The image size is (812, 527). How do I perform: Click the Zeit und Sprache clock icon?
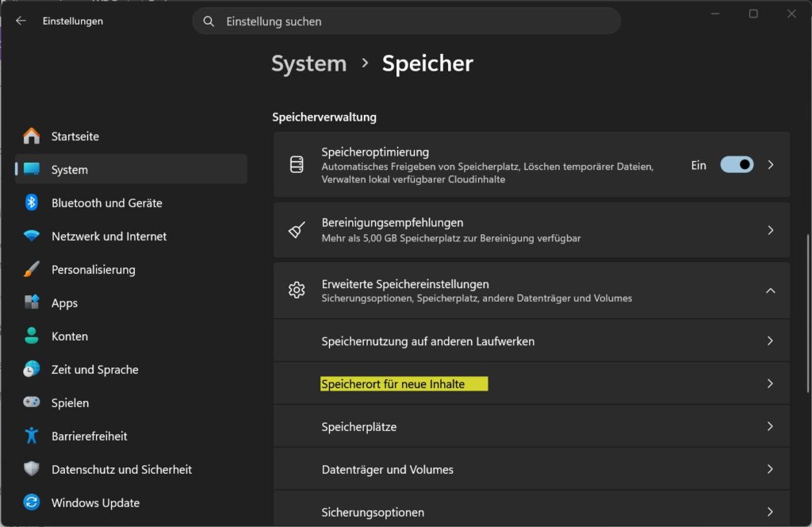point(32,369)
